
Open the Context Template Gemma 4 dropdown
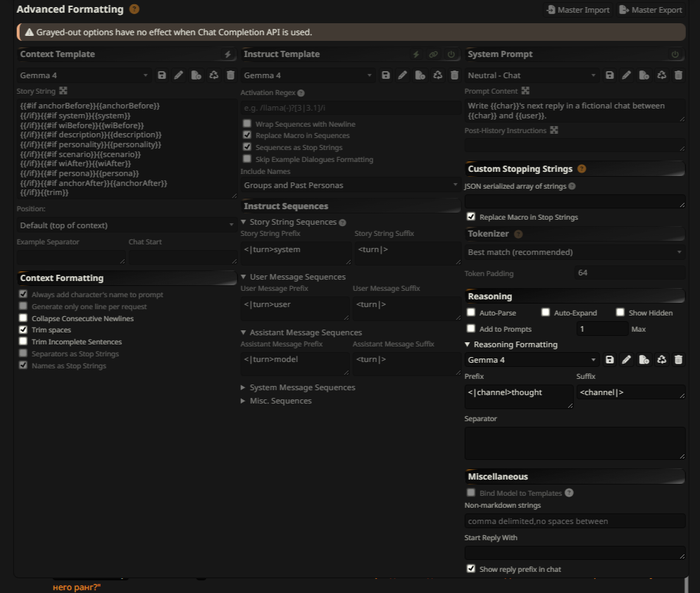(84, 75)
